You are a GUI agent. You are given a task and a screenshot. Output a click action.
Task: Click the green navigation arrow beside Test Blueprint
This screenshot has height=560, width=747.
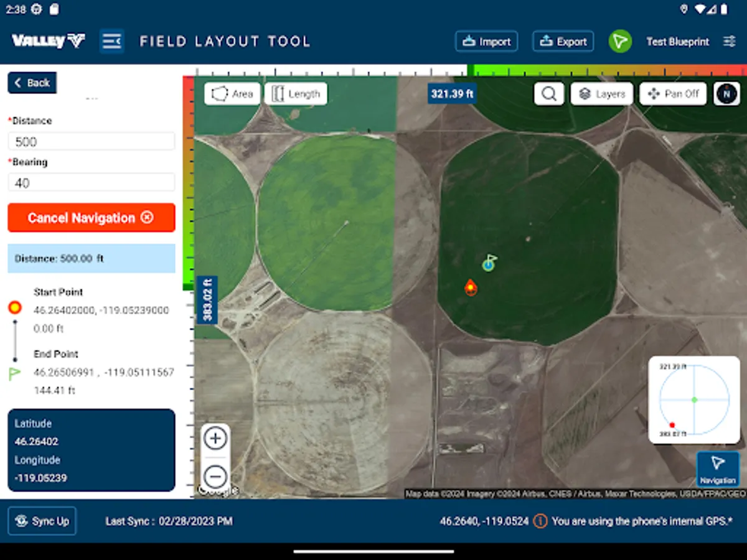click(620, 41)
